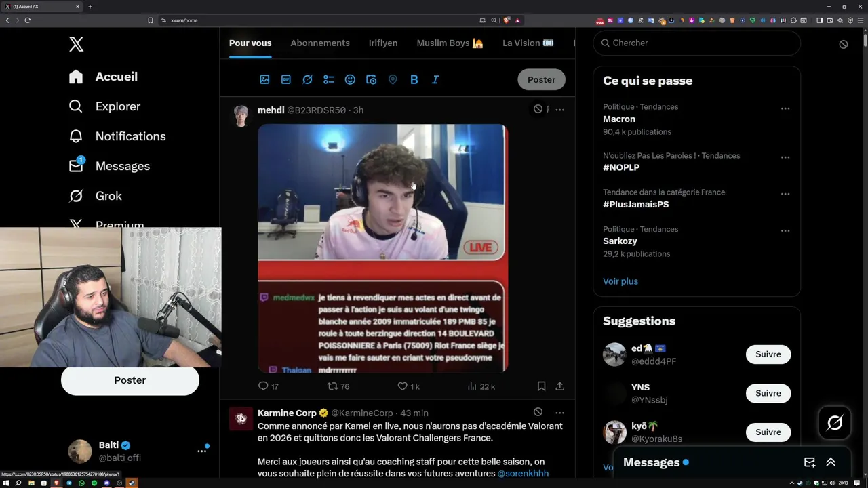The height and width of the screenshot is (488, 868).
Task: Repost mehdi's tweet
Action: click(338, 386)
